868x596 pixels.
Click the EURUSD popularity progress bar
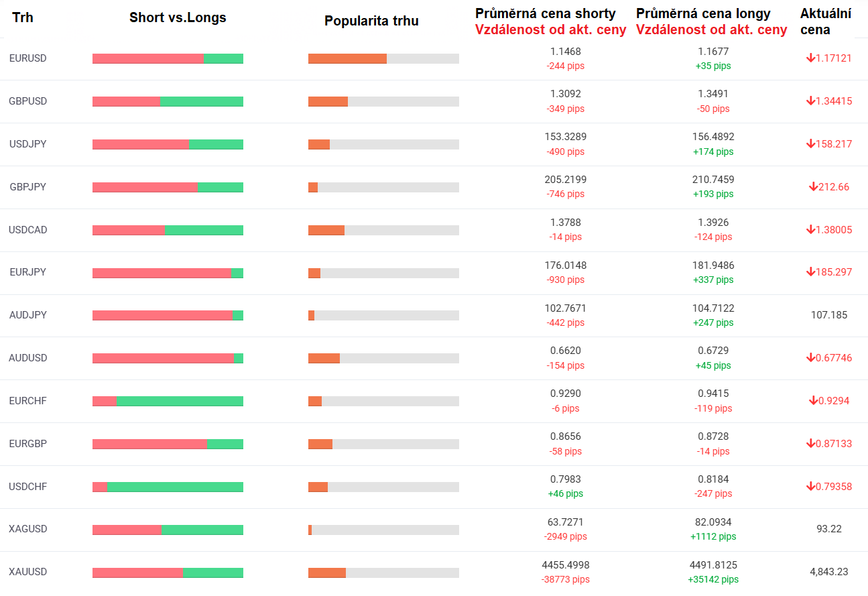383,58
